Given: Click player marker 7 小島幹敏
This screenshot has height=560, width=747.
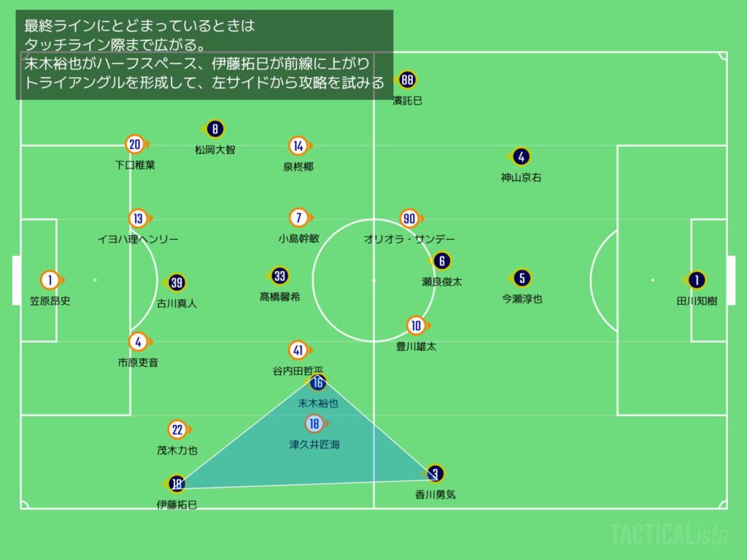Looking at the screenshot, I should pyautogui.click(x=298, y=217).
